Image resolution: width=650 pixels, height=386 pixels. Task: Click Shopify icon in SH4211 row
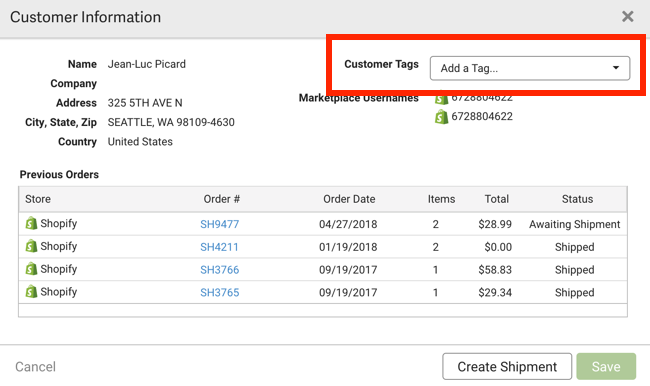tap(31, 246)
